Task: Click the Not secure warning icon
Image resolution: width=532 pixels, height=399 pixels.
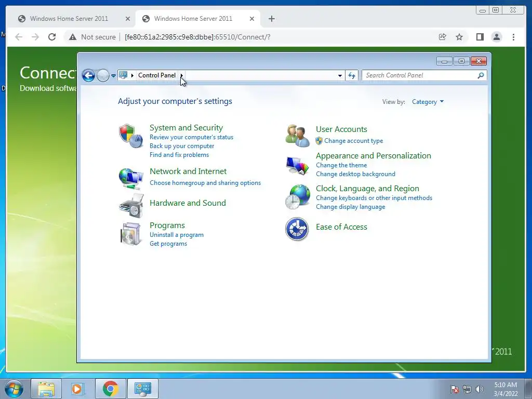Action: click(x=73, y=37)
